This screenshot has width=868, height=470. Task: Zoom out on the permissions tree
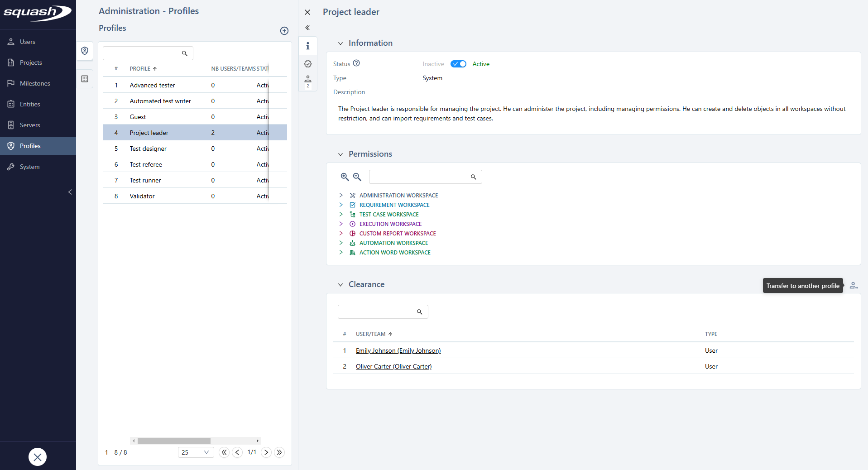357,177
